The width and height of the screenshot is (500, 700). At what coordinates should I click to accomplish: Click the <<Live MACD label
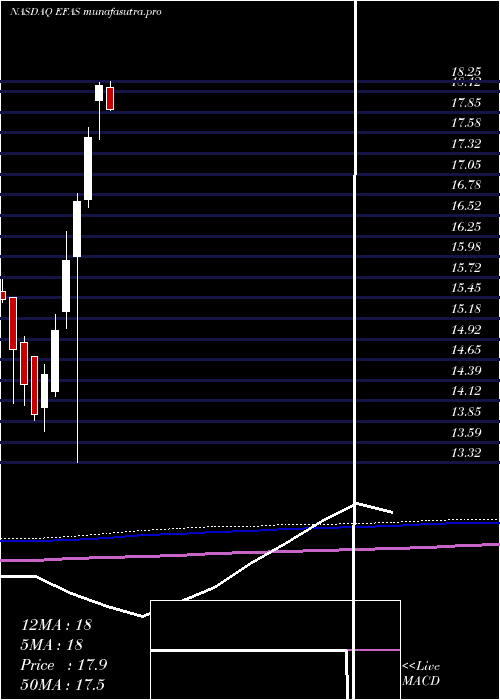point(421,674)
